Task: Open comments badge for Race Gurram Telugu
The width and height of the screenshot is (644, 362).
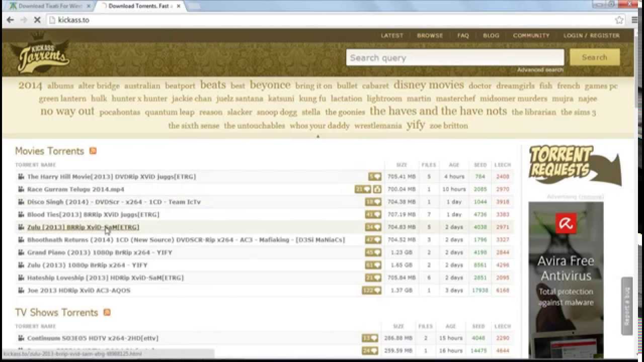Action: 363,189
